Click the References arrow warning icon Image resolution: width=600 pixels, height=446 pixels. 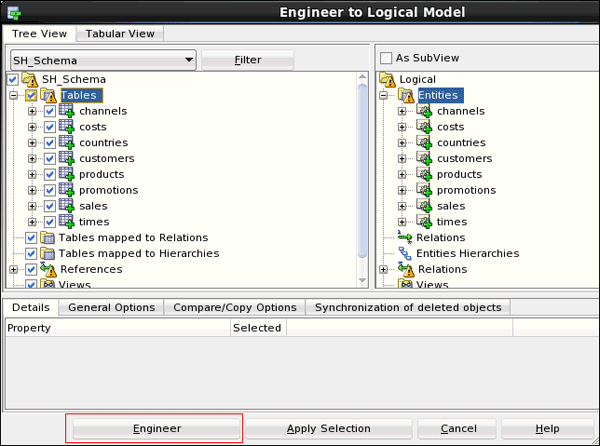pyautogui.click(x=49, y=269)
